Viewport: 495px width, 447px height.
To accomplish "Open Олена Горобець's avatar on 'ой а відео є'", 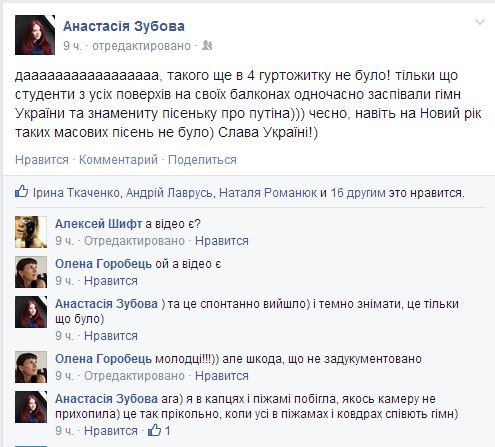I will coord(31,272).
